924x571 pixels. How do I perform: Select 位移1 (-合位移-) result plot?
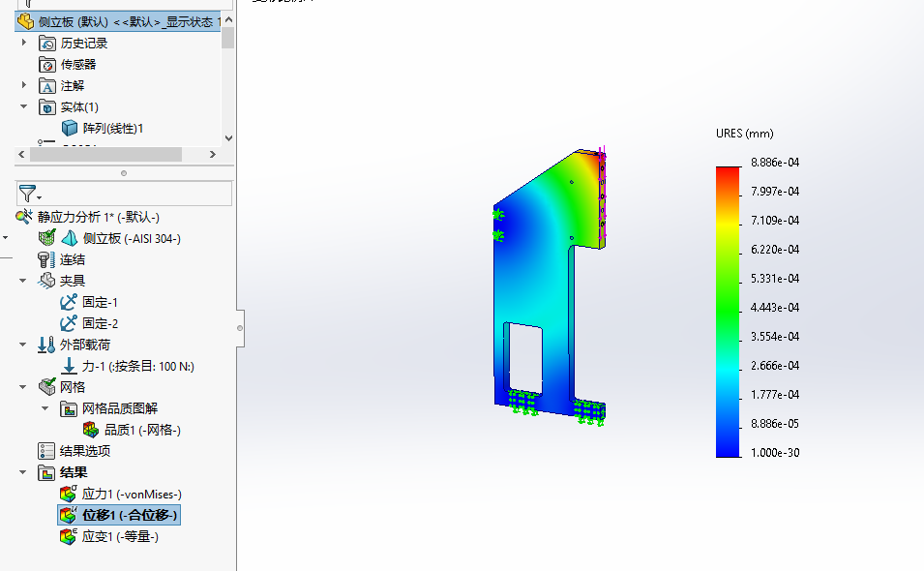pyautogui.click(x=130, y=515)
